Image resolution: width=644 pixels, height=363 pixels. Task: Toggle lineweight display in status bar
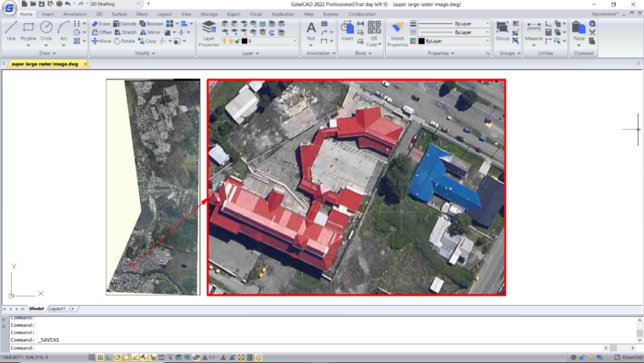tap(162, 357)
